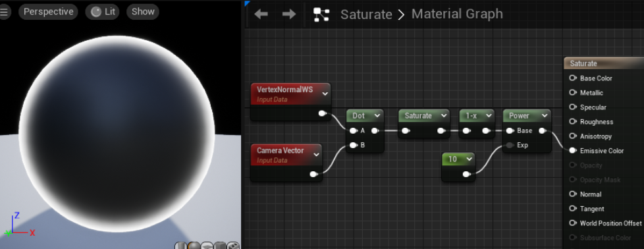Click the Anisotropy input pin
Image resolution: width=644 pixels, height=249 pixels.
coord(572,136)
